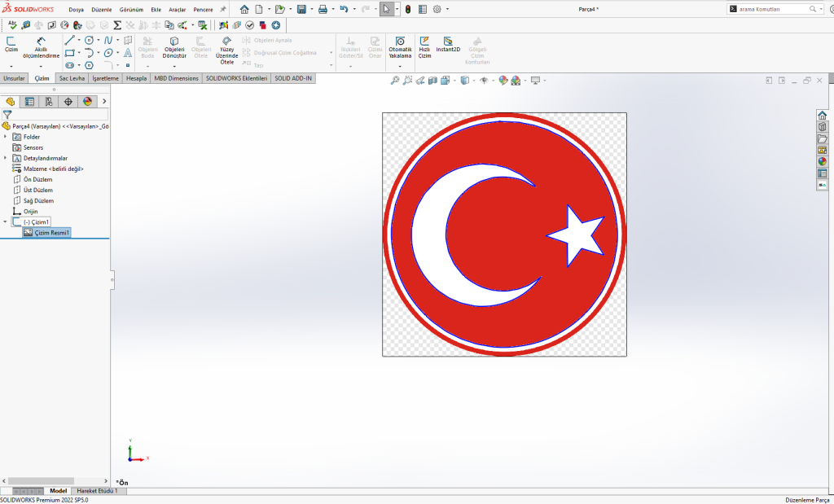Select Ön Düzlem in the feature tree
The image size is (834, 504).
(37, 179)
